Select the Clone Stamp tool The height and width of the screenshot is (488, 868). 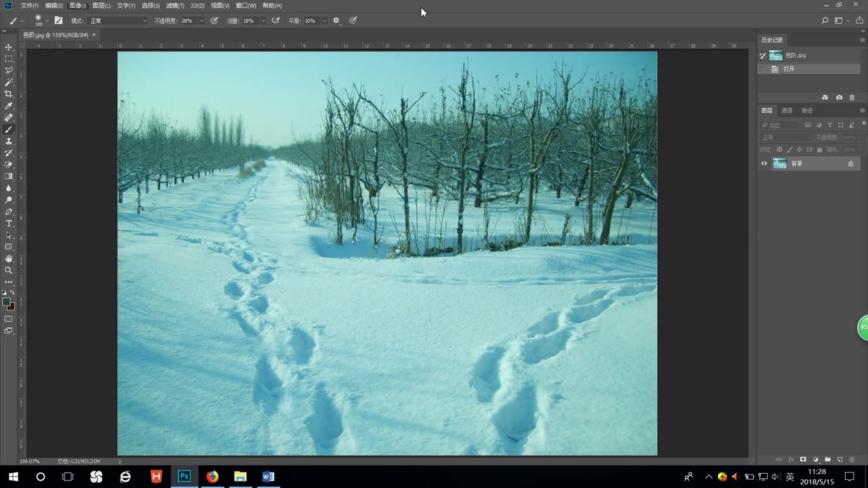tap(9, 141)
